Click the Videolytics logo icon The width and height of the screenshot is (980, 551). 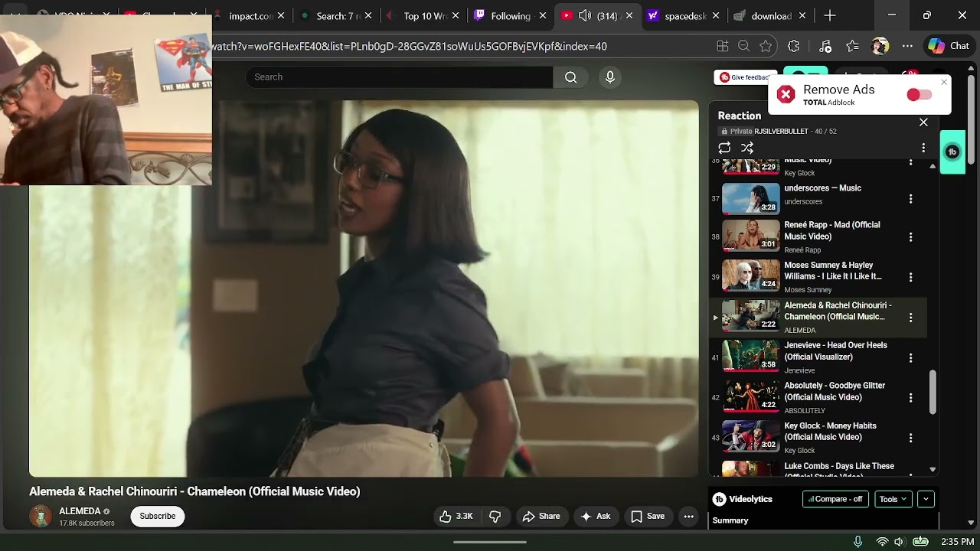pyautogui.click(x=720, y=499)
